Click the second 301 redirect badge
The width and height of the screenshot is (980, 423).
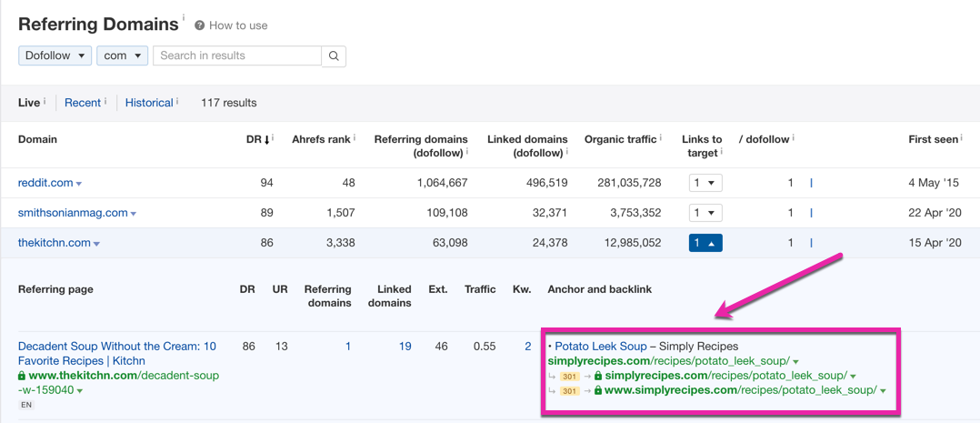point(569,391)
